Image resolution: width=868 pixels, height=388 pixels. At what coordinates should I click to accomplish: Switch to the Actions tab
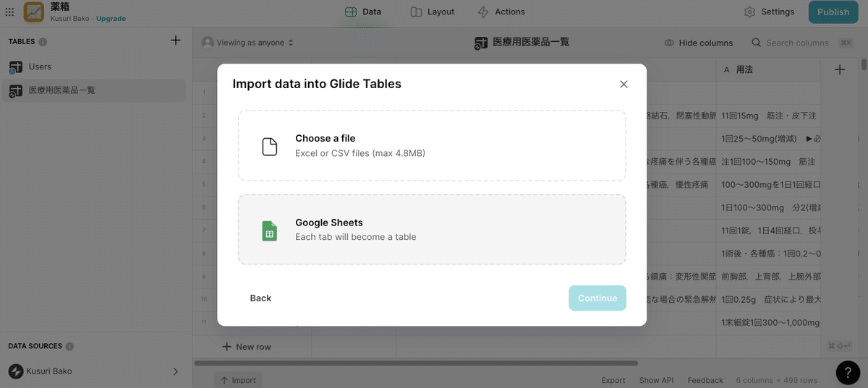click(501, 12)
